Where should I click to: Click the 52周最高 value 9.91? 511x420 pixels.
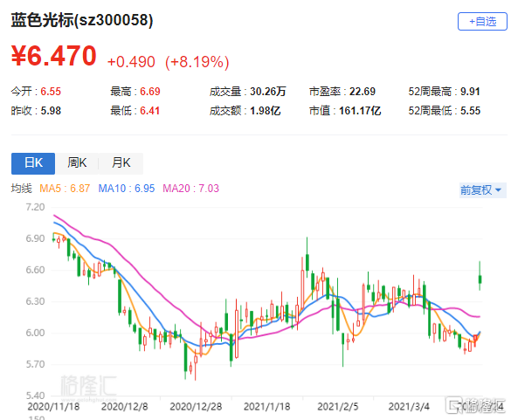(x=470, y=92)
